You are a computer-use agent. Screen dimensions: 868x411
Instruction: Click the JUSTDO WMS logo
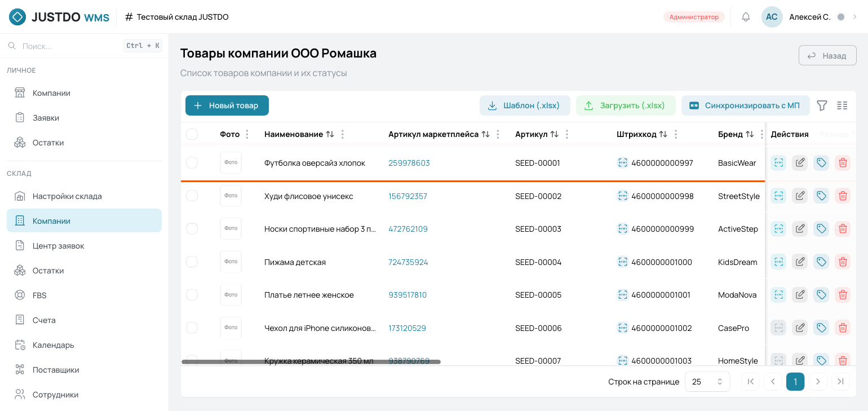pyautogui.click(x=59, y=17)
